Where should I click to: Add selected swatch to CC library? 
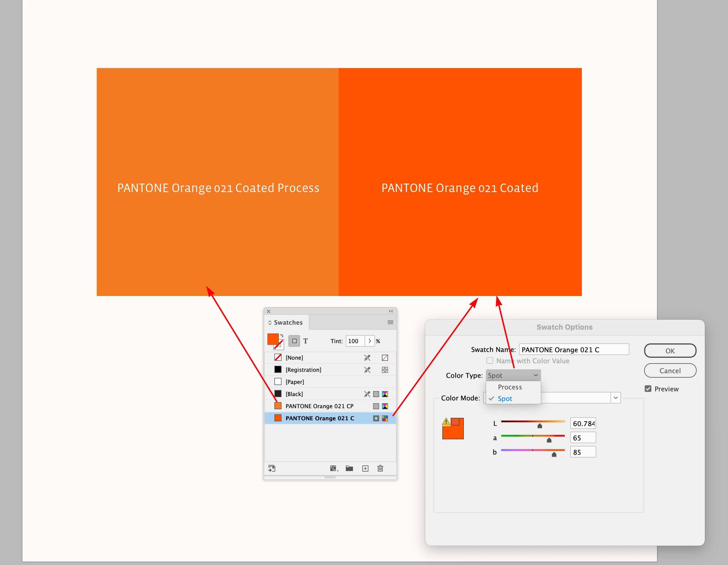point(272,468)
